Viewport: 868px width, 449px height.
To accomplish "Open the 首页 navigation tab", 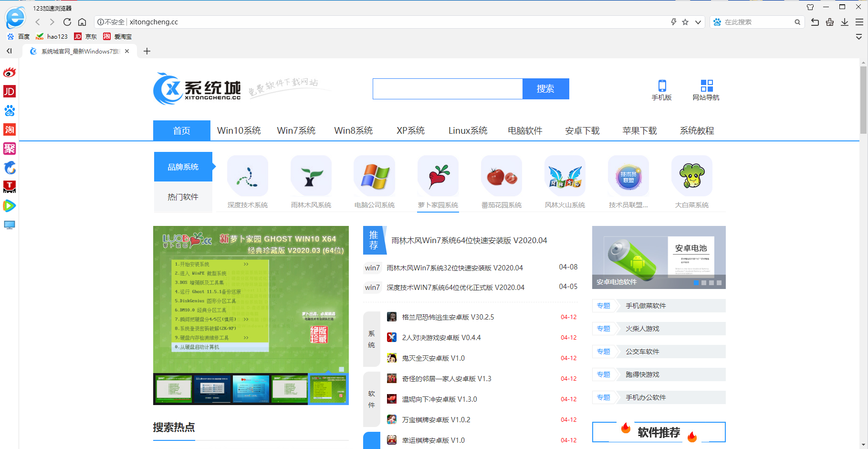I will click(182, 130).
